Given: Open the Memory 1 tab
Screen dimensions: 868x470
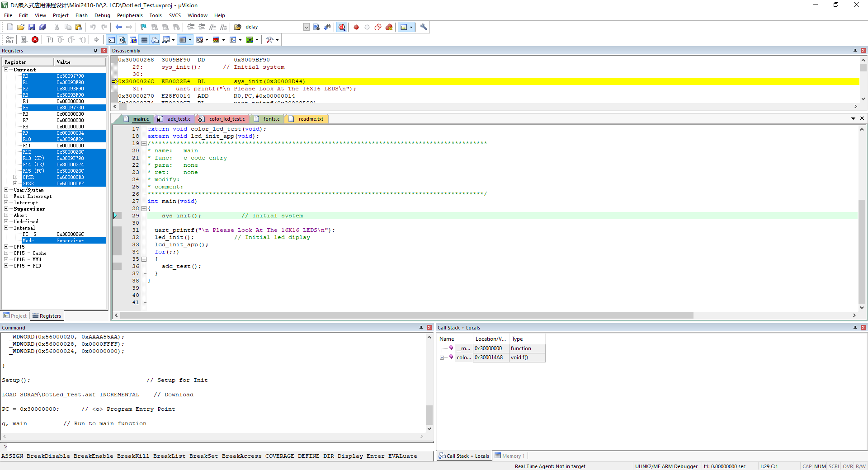Looking at the screenshot, I should point(510,456).
